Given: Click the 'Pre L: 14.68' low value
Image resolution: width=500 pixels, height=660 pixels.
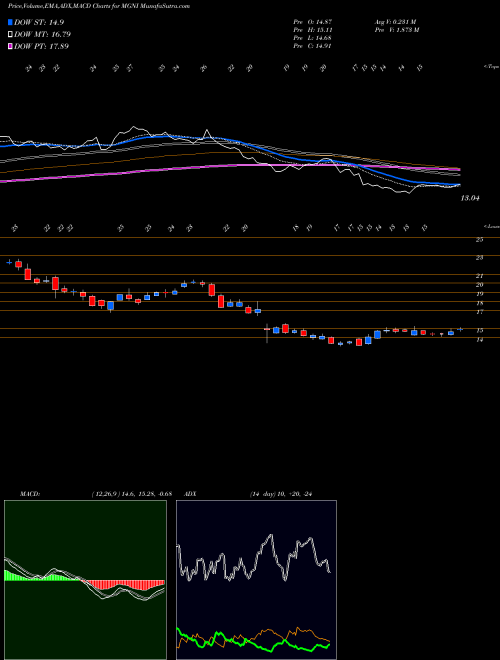Looking at the screenshot, I should coord(312,38).
